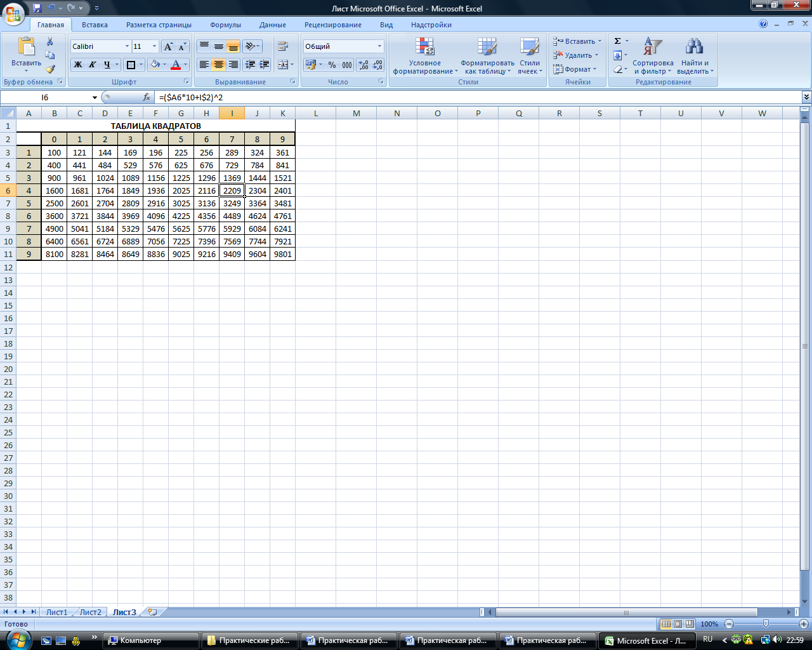Click inside the formula bar
Screen dimensions: 812x650
(x=479, y=98)
